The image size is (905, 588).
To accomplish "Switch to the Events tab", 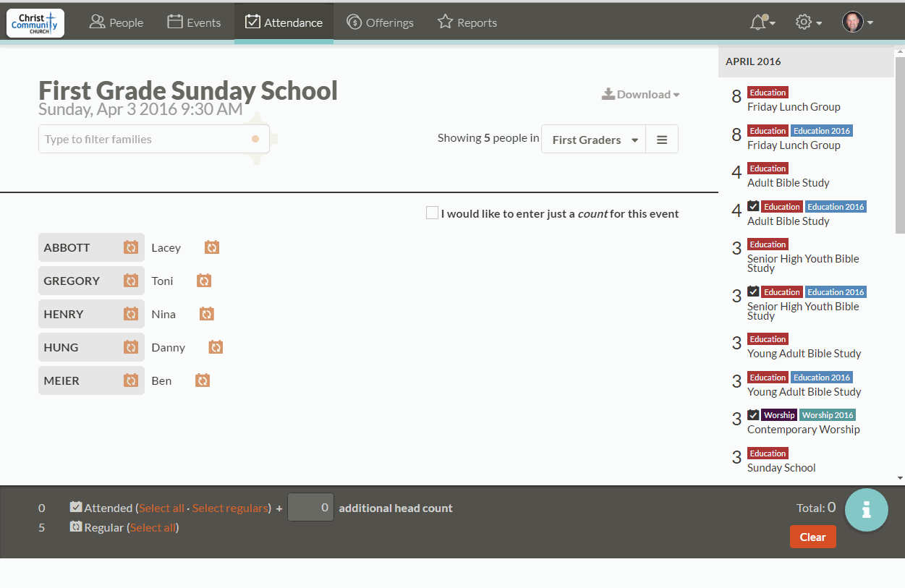I will click(x=194, y=22).
